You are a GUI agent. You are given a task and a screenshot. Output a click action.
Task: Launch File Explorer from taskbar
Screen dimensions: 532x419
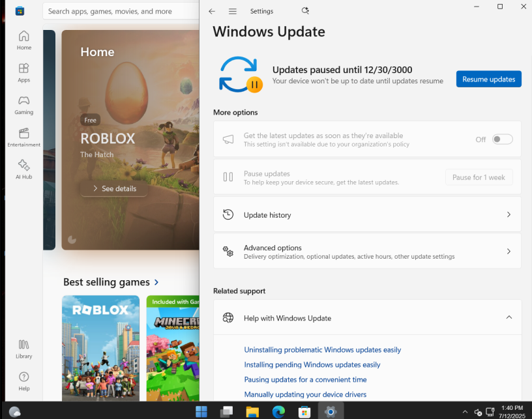(x=252, y=412)
